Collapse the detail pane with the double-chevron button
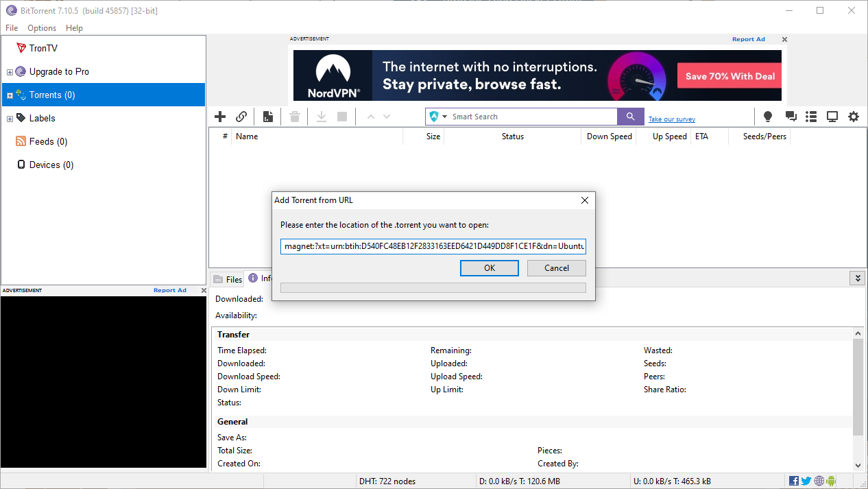Viewport: 868px width, 489px height. [856, 278]
